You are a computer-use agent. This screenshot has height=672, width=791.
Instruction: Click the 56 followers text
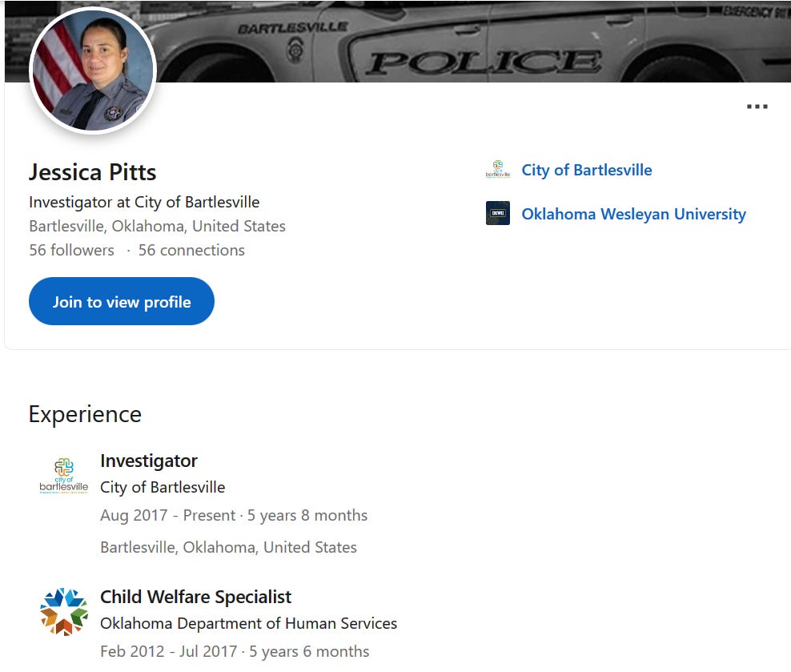(71, 250)
